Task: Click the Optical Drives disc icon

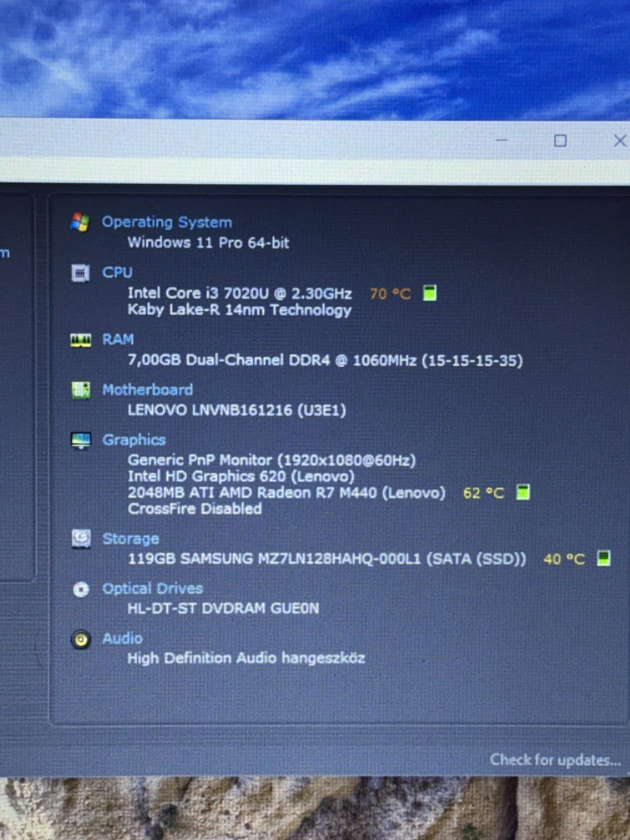Action: coord(80,589)
